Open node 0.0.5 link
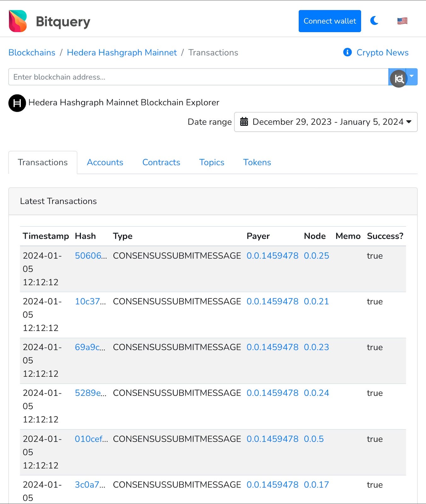This screenshot has width=426, height=504. point(314,439)
